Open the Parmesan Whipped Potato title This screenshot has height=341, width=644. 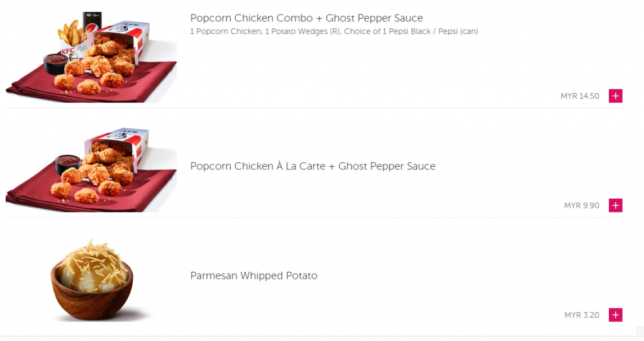253,276
